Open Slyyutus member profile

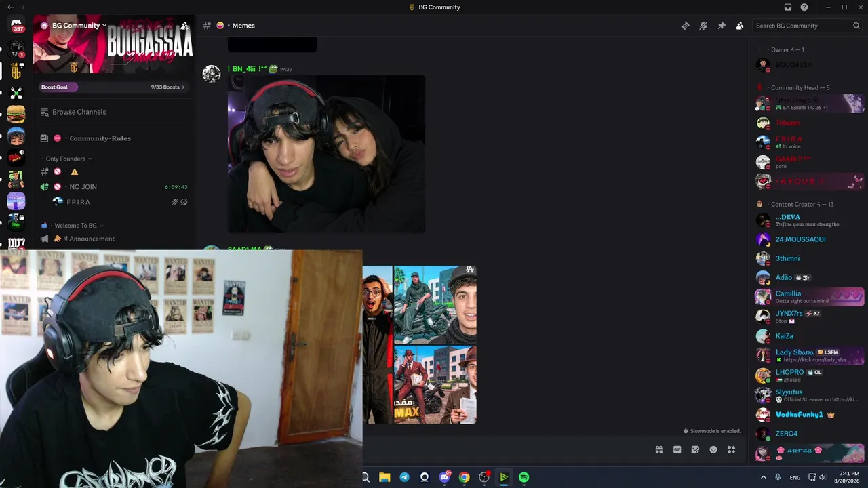pos(810,395)
